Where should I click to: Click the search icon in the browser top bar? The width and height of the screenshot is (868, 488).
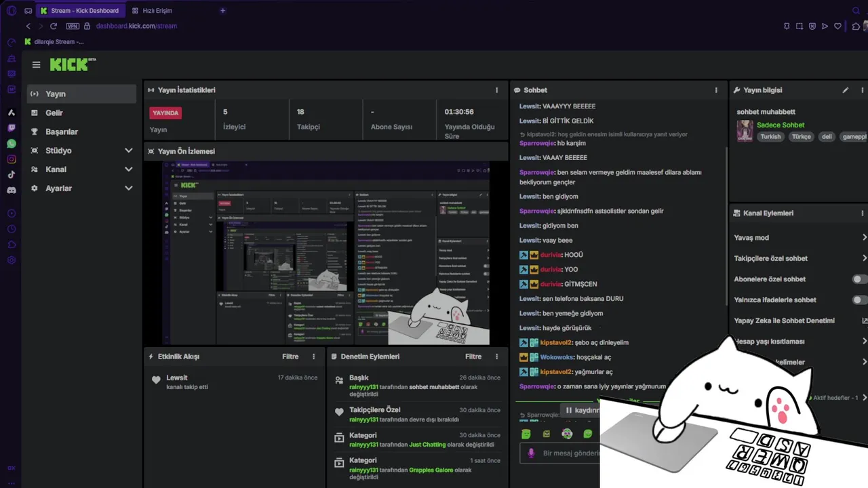(x=856, y=11)
